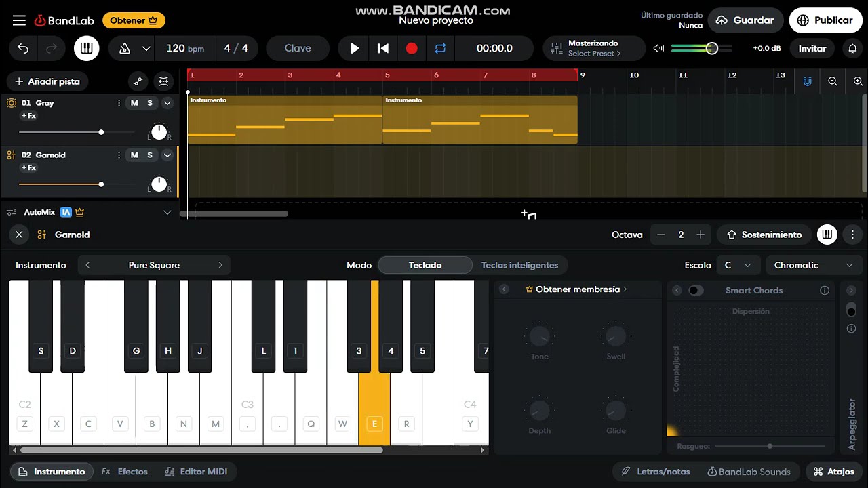The width and height of the screenshot is (868, 488).
Task: Add Fx to the 01 Gray track
Action: point(28,116)
